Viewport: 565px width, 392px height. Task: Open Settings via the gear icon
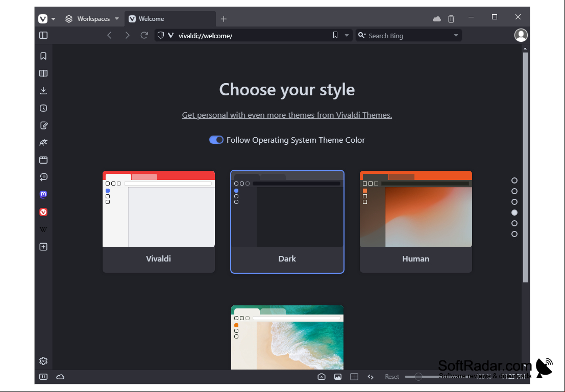click(x=43, y=361)
